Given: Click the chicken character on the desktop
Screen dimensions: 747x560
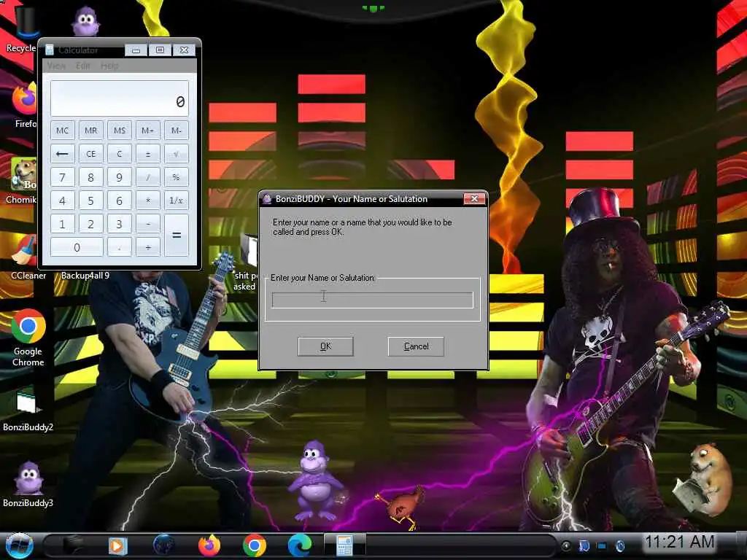Looking at the screenshot, I should 401,507.
